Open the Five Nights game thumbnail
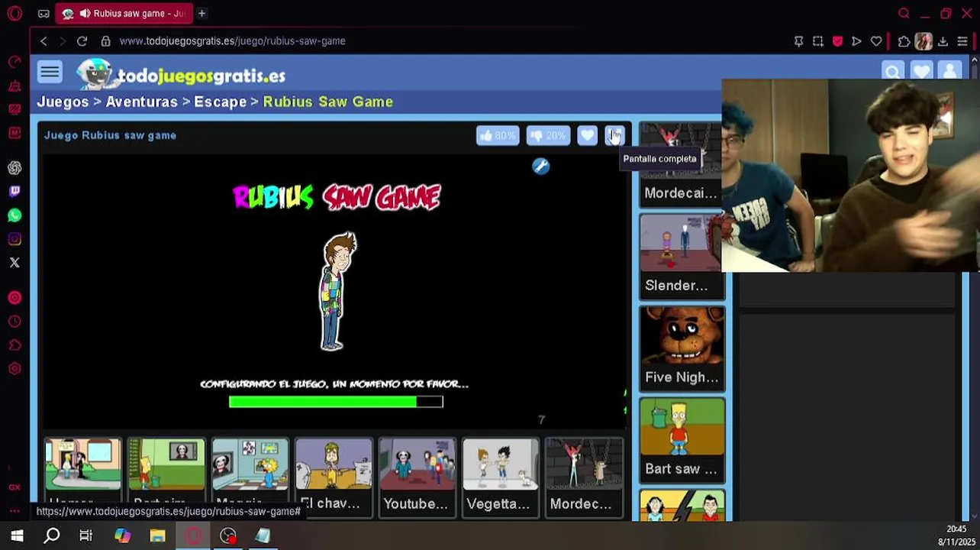The image size is (980, 550). [x=682, y=348]
